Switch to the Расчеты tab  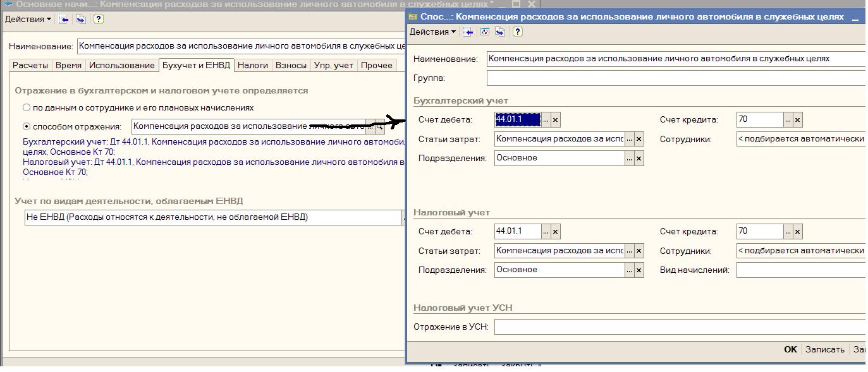tap(30, 65)
